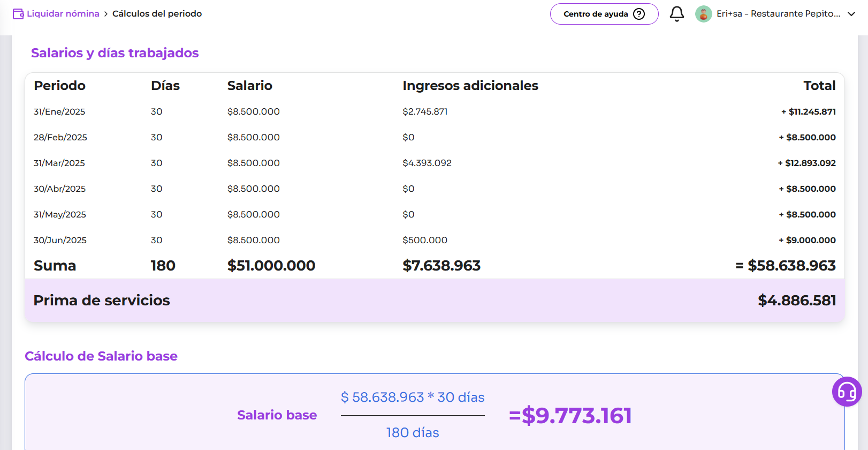Open the notifications bell

677,14
